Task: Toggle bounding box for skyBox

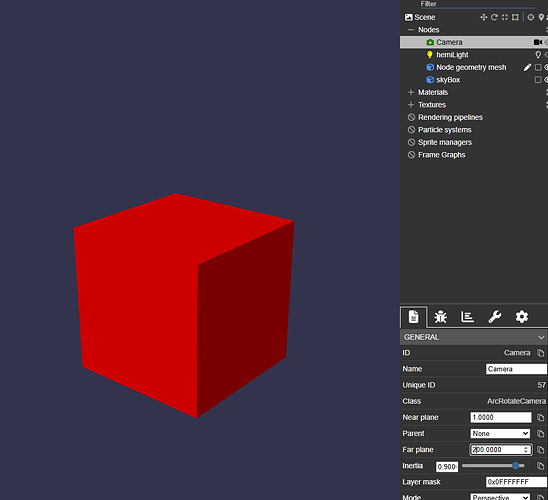Action: [x=538, y=80]
